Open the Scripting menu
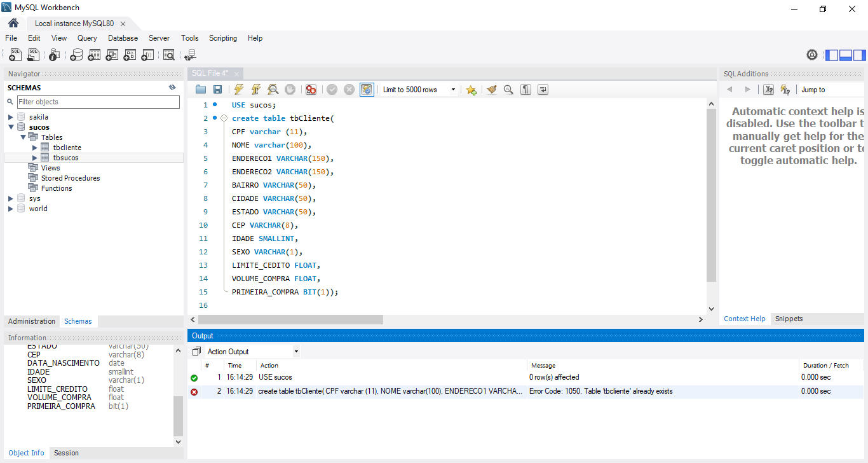Viewport: 868px width, 463px height. (x=223, y=38)
